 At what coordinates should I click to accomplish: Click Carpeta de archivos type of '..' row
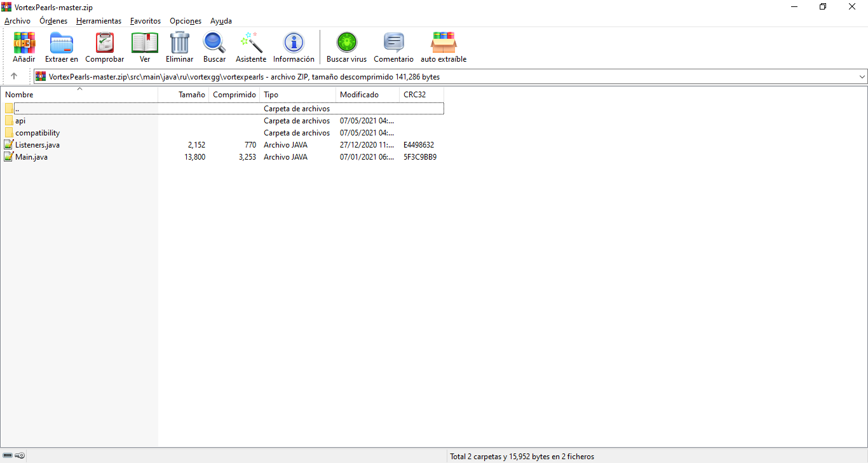click(x=297, y=109)
